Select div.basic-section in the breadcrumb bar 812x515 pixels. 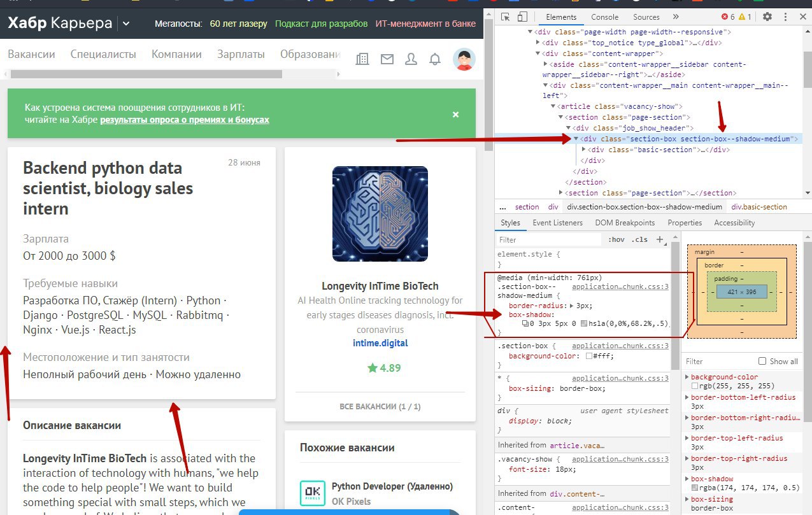click(759, 207)
